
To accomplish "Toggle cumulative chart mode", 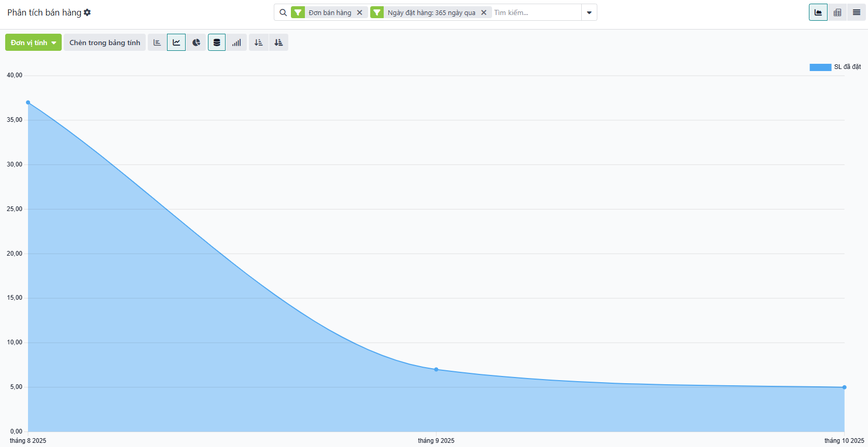I will coord(236,43).
